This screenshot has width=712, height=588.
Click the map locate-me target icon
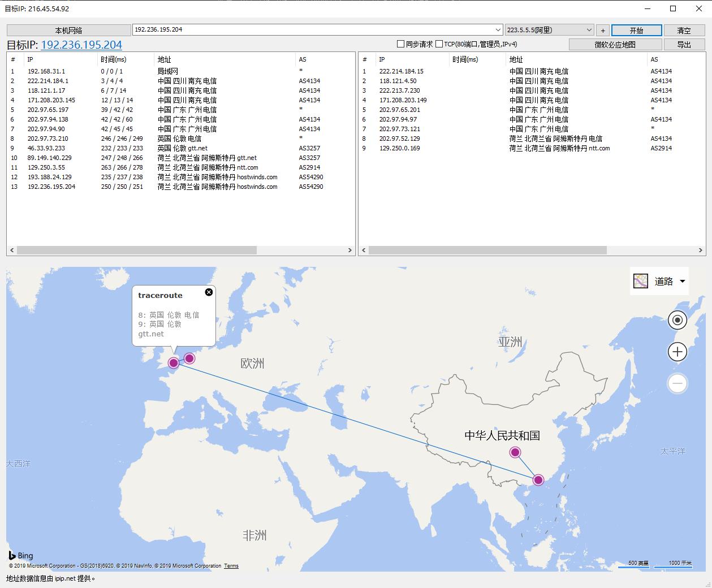coord(677,320)
